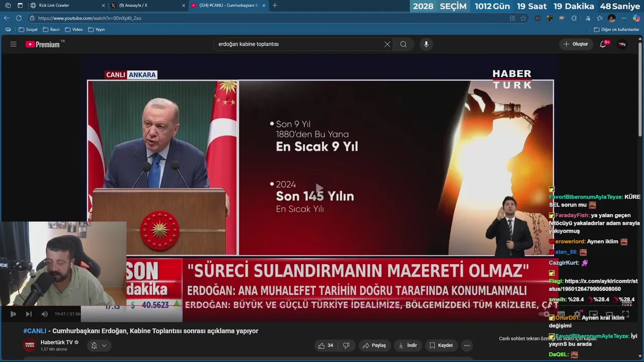Open the Basın bookmarks folder
Screen dimensions: 644x362
[x=51, y=30]
